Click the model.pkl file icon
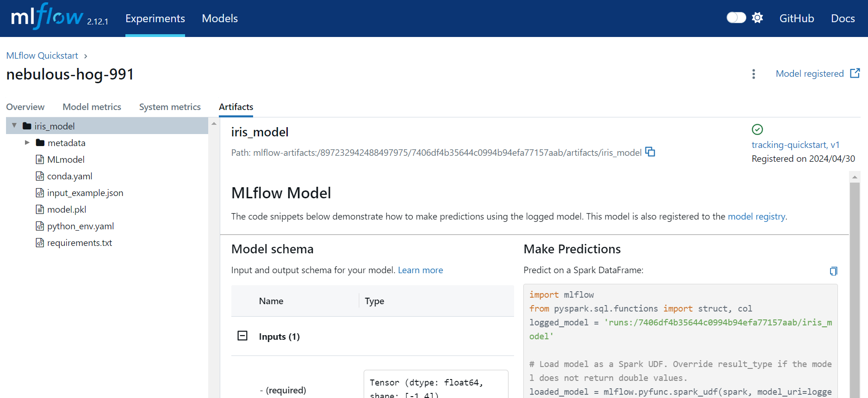Image resolution: width=868 pixels, height=398 pixels. pyautogui.click(x=40, y=209)
